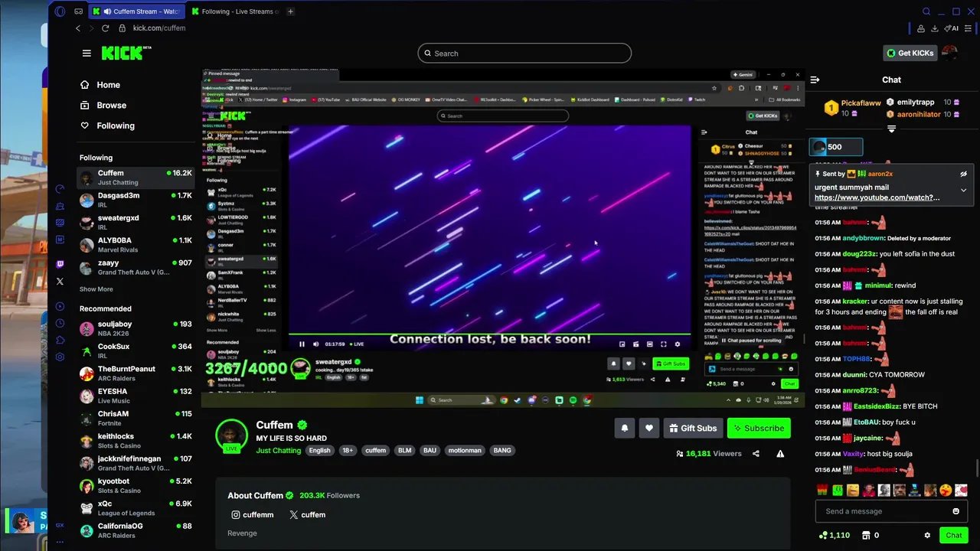Open browser easy setup menu icon
The height and width of the screenshot is (551, 980).
[x=969, y=28]
